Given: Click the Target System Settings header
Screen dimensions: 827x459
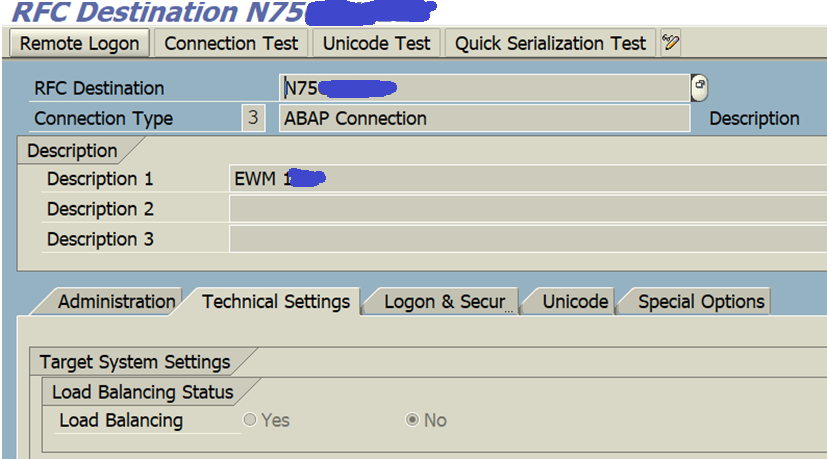Looking at the screenshot, I should [135, 362].
